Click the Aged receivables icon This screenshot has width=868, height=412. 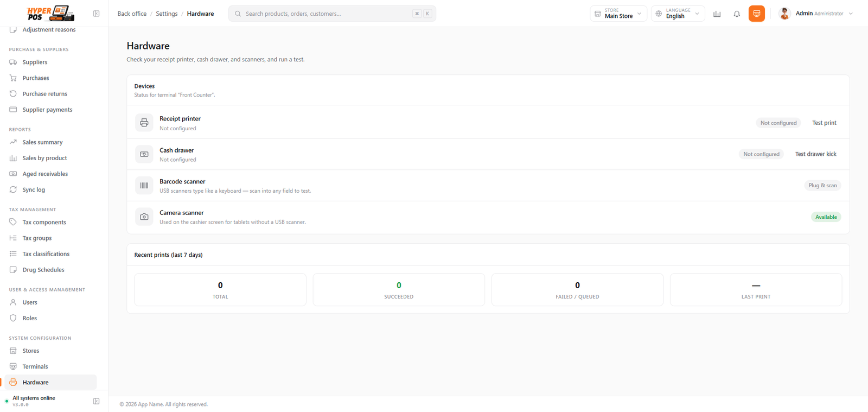[13, 174]
